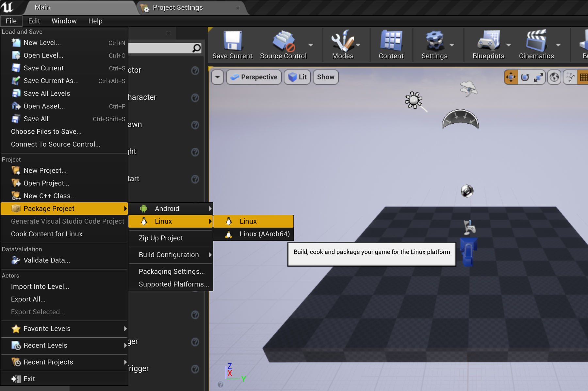Open Source Control toolbar icon

[x=284, y=41]
